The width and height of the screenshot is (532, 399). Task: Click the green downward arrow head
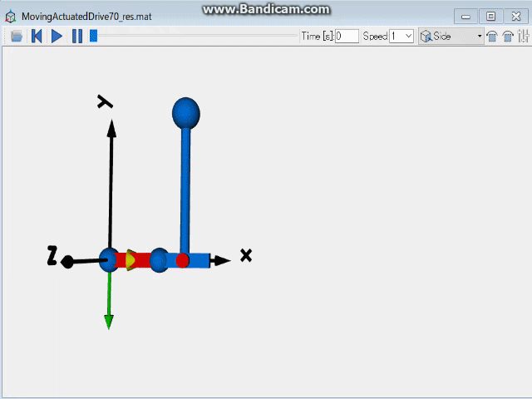(108, 321)
